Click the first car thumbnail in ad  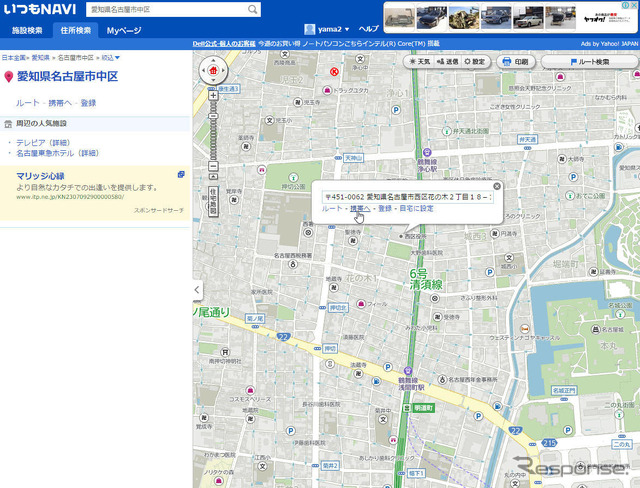point(400,18)
